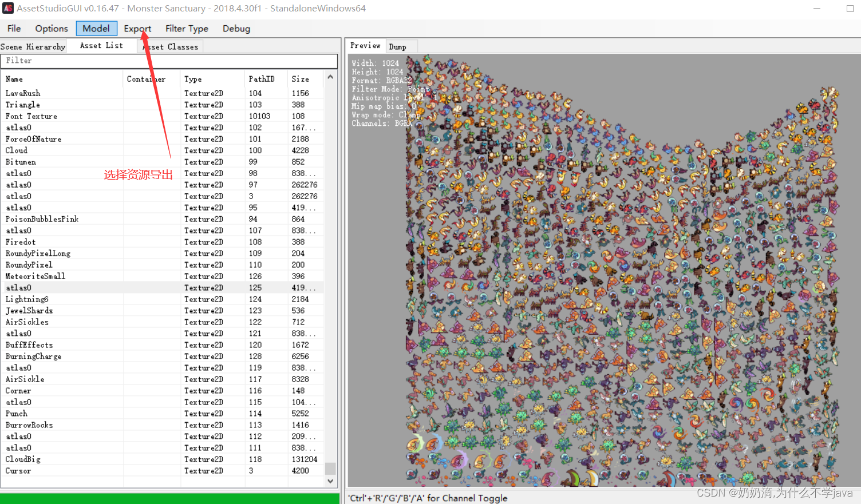Switch to the Asset Classes tab
Image resolution: width=861 pixels, height=504 pixels.
tap(170, 46)
